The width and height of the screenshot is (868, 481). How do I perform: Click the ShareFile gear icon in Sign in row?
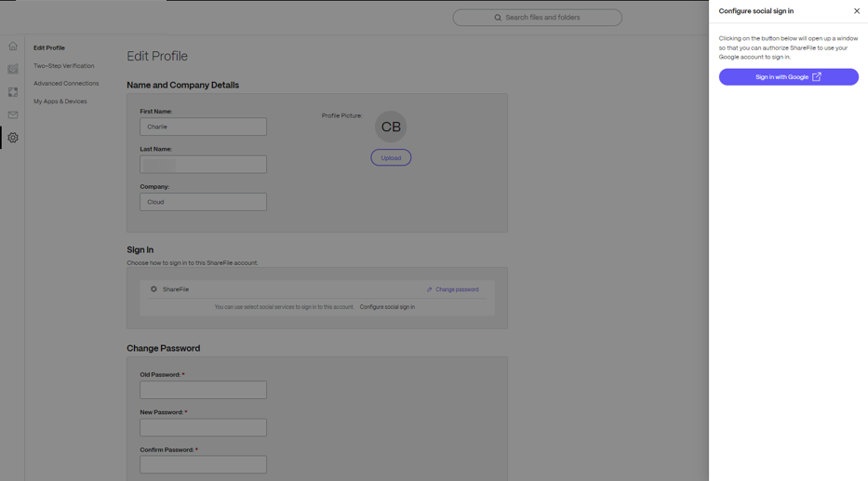click(x=154, y=289)
